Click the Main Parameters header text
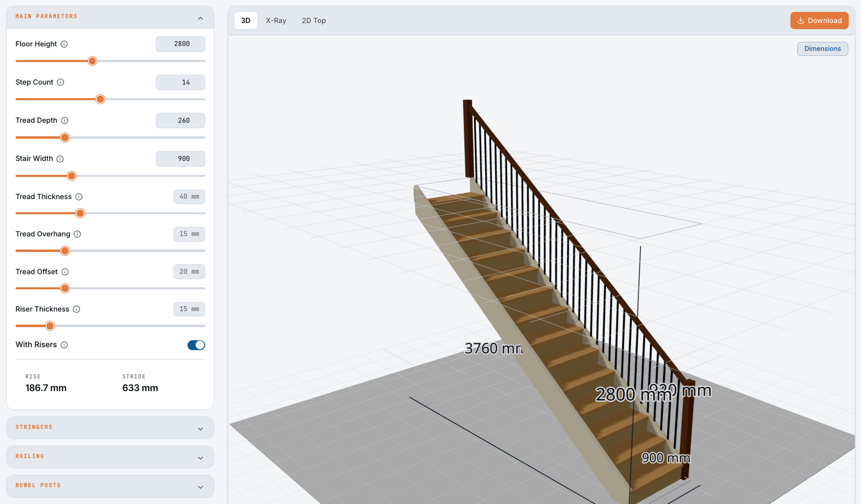The image size is (861, 504). [47, 17]
